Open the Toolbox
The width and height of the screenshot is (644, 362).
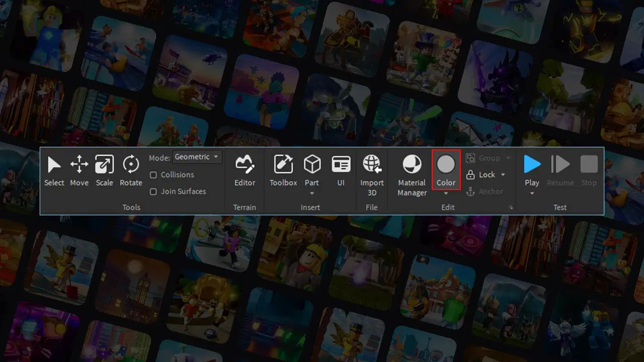click(283, 170)
